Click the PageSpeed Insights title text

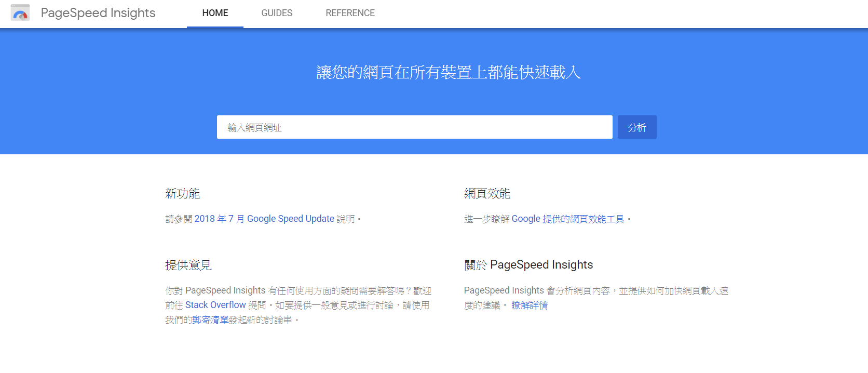tap(98, 13)
